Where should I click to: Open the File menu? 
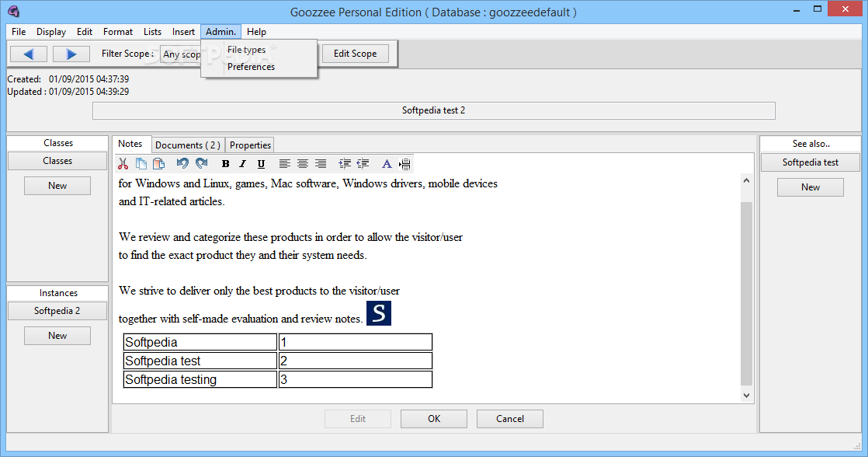[19, 32]
